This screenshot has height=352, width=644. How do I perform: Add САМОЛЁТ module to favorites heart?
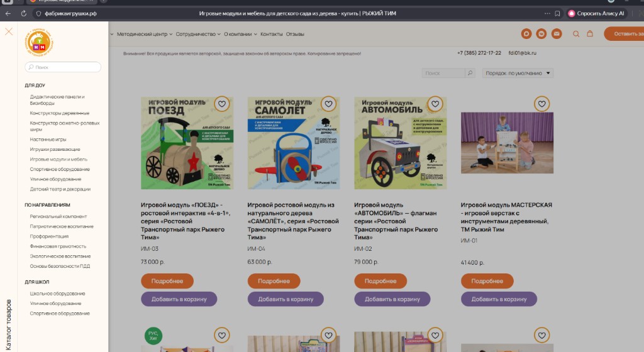(328, 104)
